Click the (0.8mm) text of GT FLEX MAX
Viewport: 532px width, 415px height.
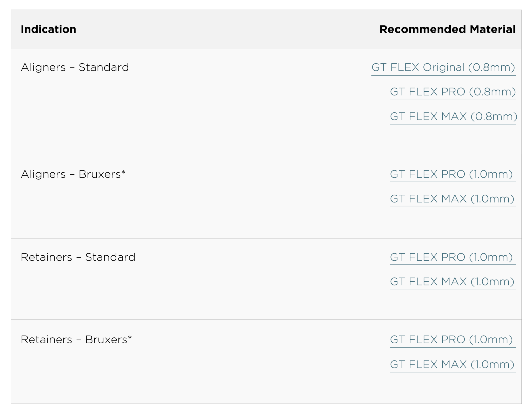(494, 117)
